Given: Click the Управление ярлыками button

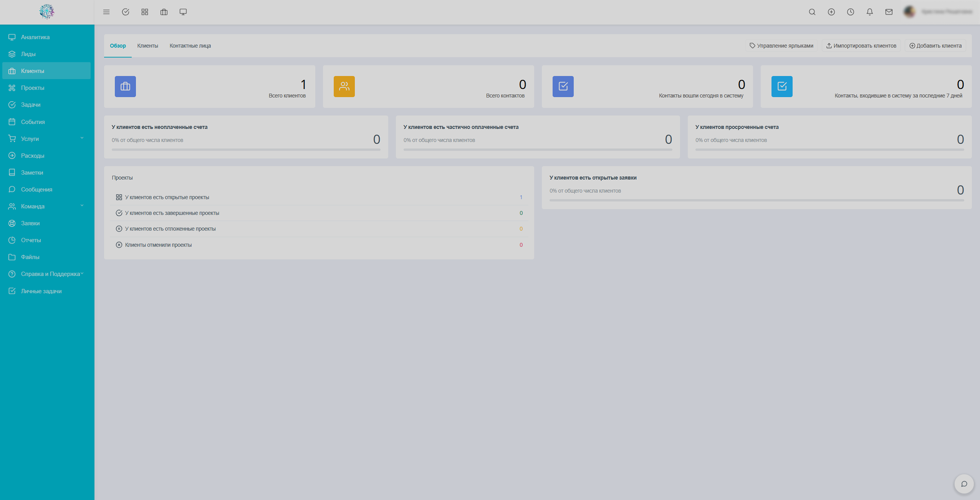Looking at the screenshot, I should [x=781, y=46].
